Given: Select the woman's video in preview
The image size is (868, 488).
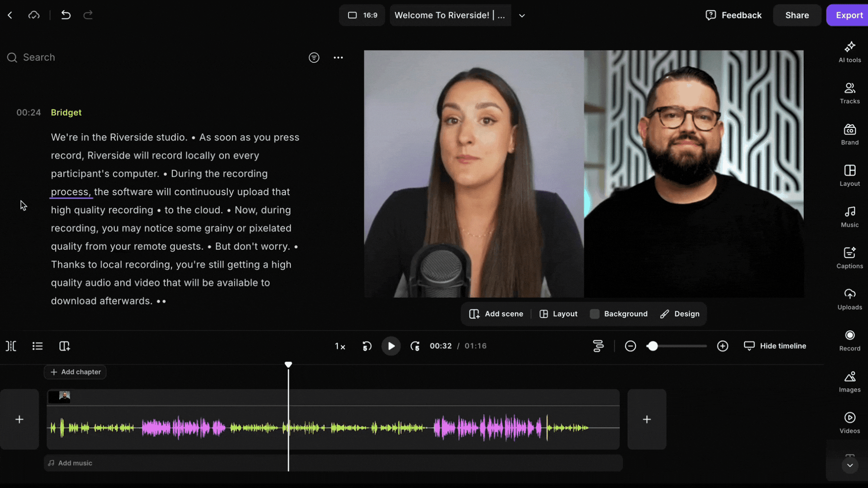Looking at the screenshot, I should pyautogui.click(x=474, y=174).
